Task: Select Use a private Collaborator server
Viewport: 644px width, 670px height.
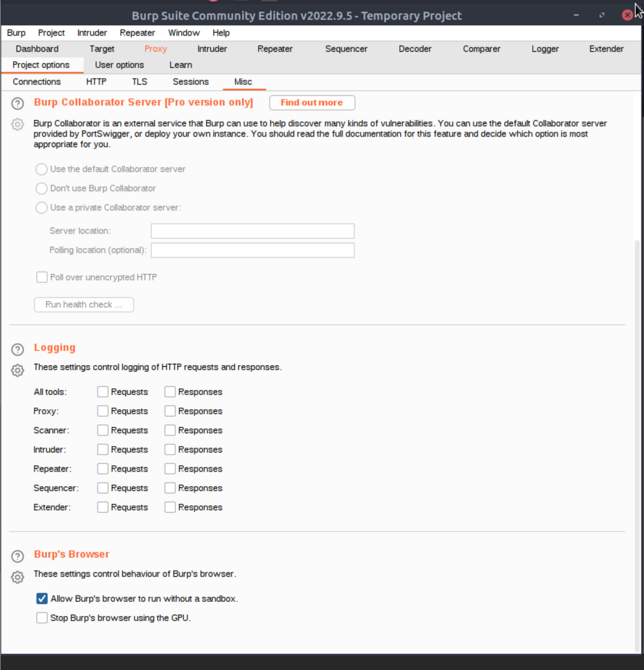Action: pyautogui.click(x=41, y=208)
